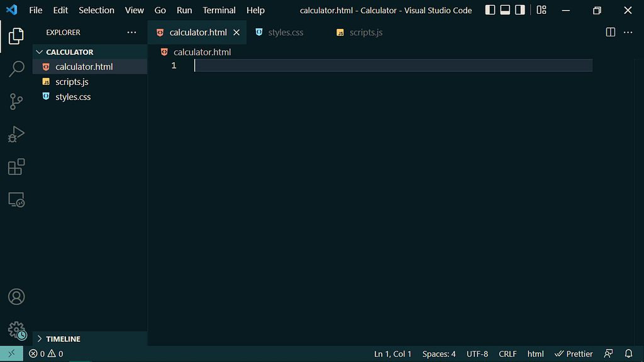
Task: Open the Accounts menu icon
Action: pyautogui.click(x=16, y=297)
